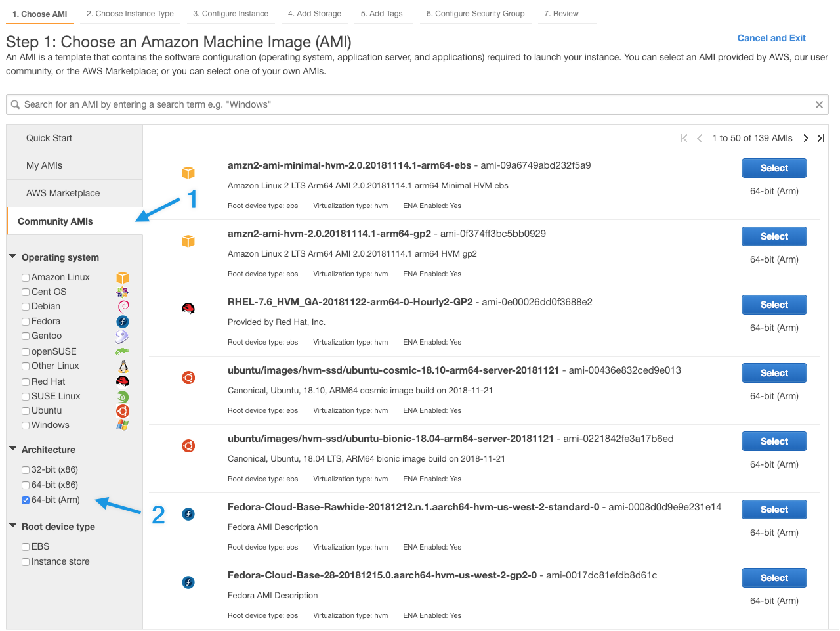Open the AWS Marketplace section

point(74,194)
